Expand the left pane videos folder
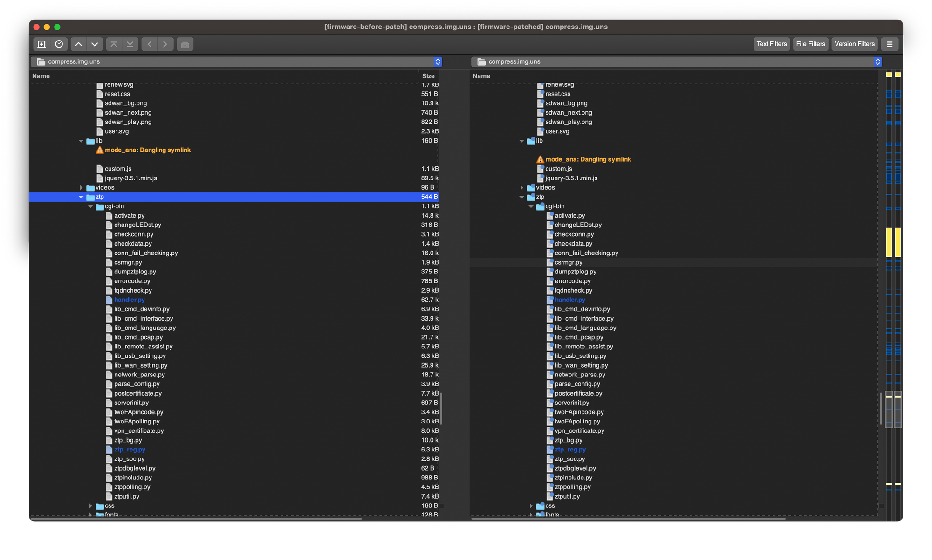The width and height of the screenshot is (932, 560). click(x=81, y=188)
